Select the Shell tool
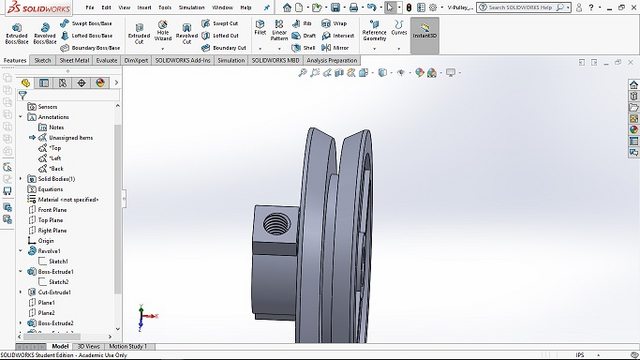640x360 pixels. point(303,48)
